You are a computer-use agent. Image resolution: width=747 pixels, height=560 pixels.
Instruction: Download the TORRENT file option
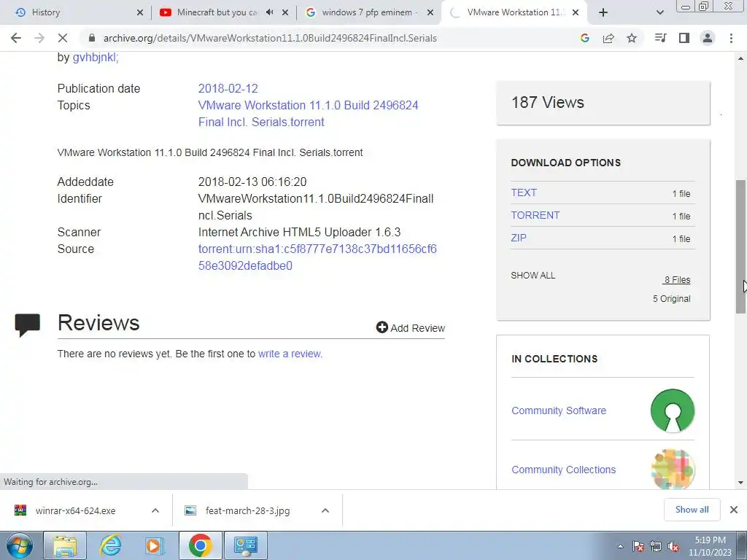coord(535,215)
